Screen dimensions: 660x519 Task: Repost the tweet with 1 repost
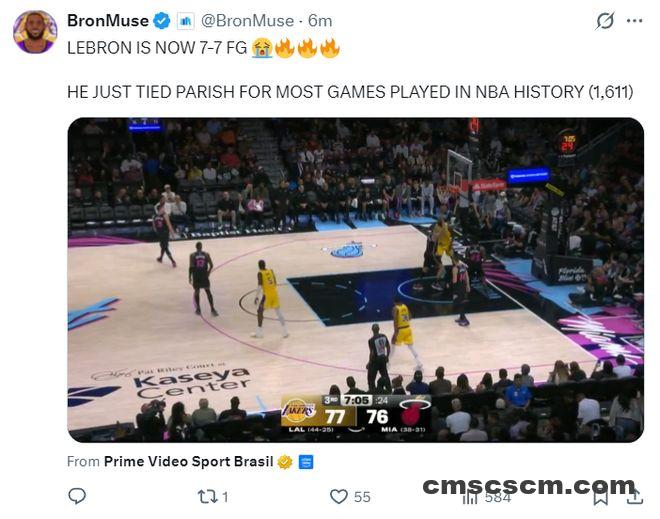pyautogui.click(x=213, y=497)
